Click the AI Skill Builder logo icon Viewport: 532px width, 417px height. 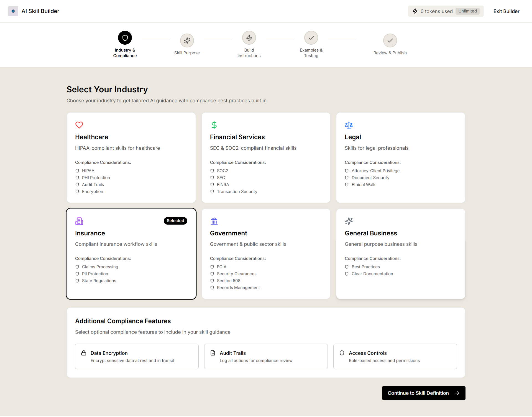point(13,11)
